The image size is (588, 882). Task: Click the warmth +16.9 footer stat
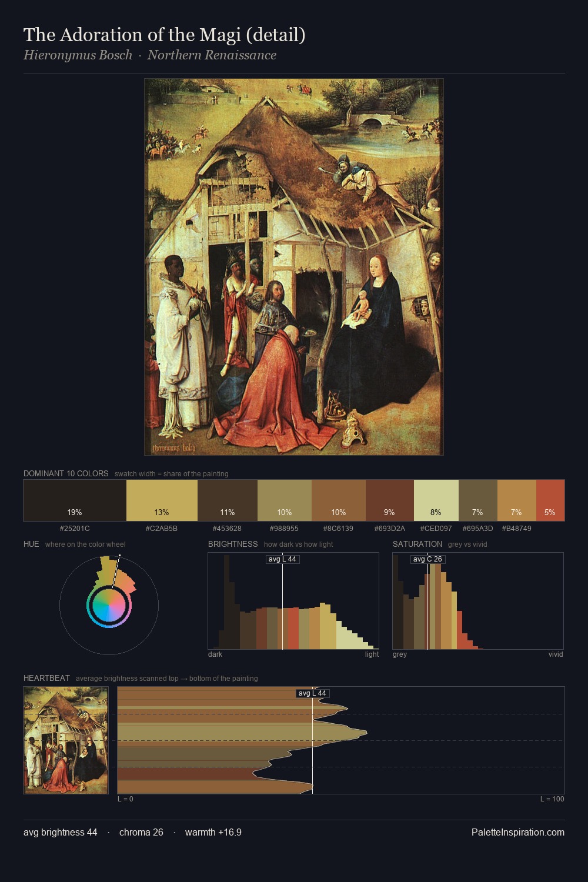point(213,833)
